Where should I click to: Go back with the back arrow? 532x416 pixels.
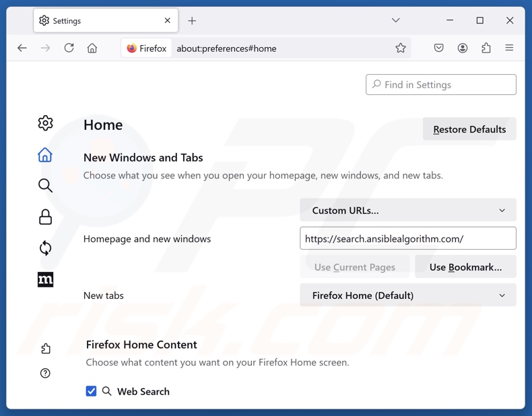point(22,48)
